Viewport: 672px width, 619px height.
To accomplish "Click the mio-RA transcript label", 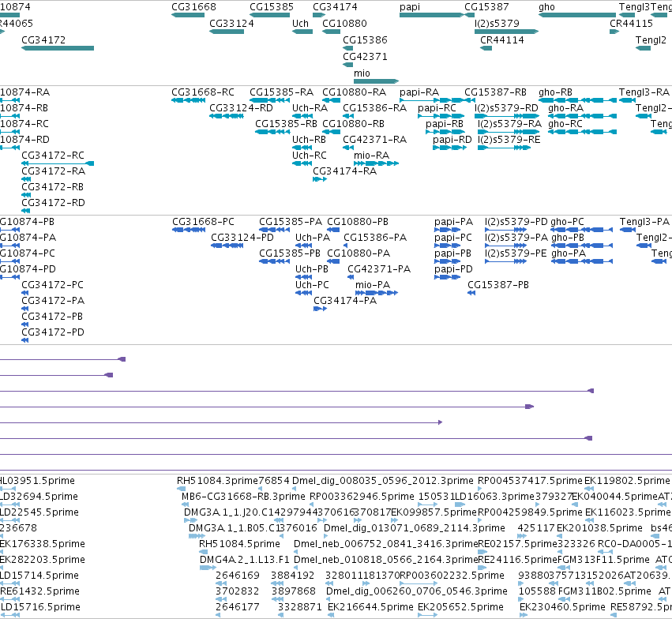I will pyautogui.click(x=372, y=156).
